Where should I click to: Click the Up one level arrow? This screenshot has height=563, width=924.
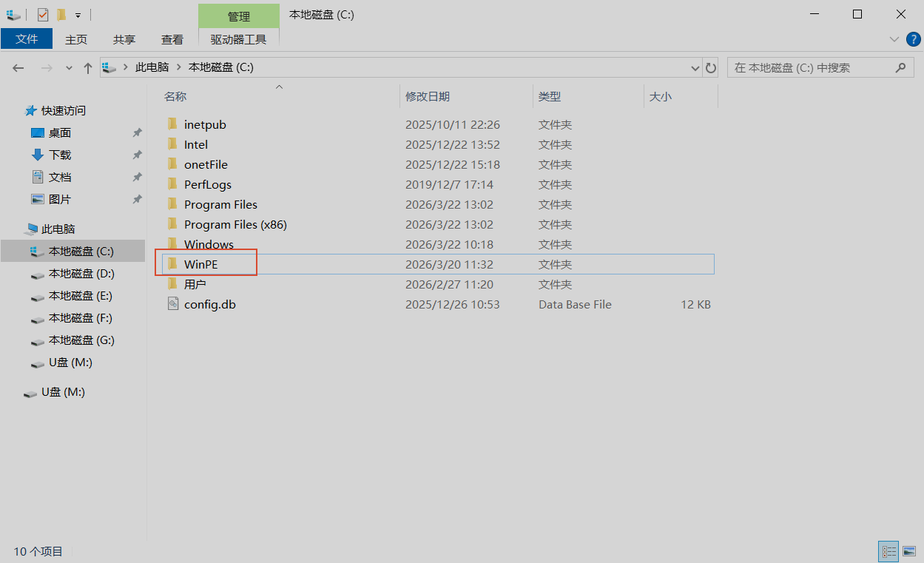[88, 68]
